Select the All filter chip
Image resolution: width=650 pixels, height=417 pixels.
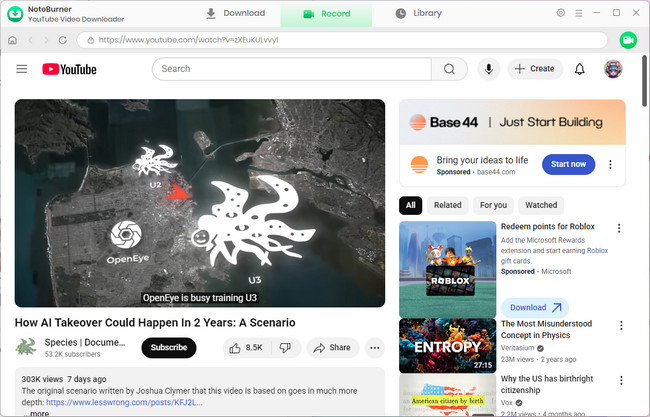tap(410, 205)
